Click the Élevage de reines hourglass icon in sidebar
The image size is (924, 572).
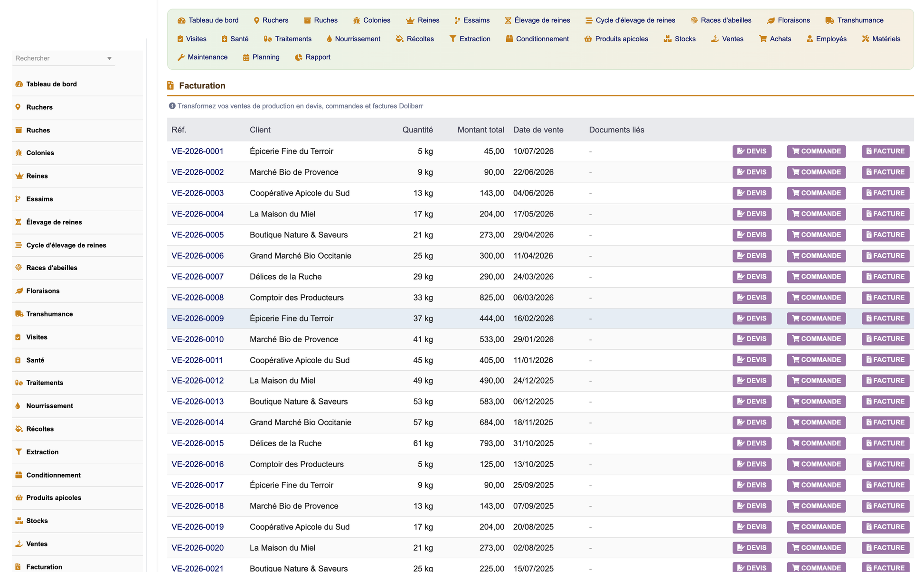(18, 222)
